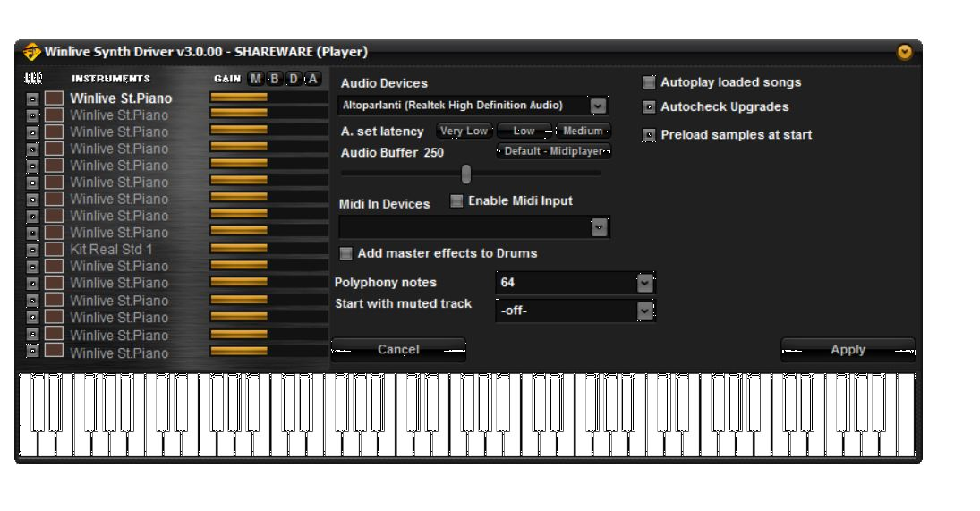Toggle Preload samples at start checkbox

650,135
